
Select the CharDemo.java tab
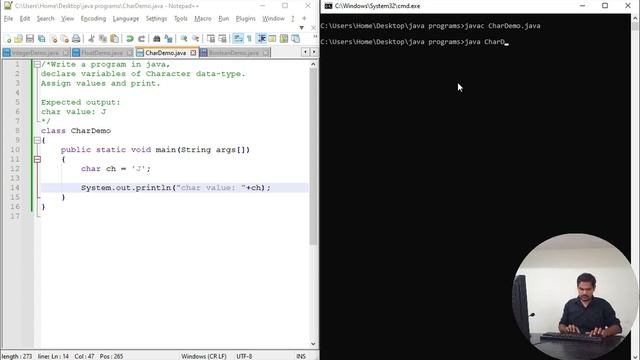[x=167, y=53]
